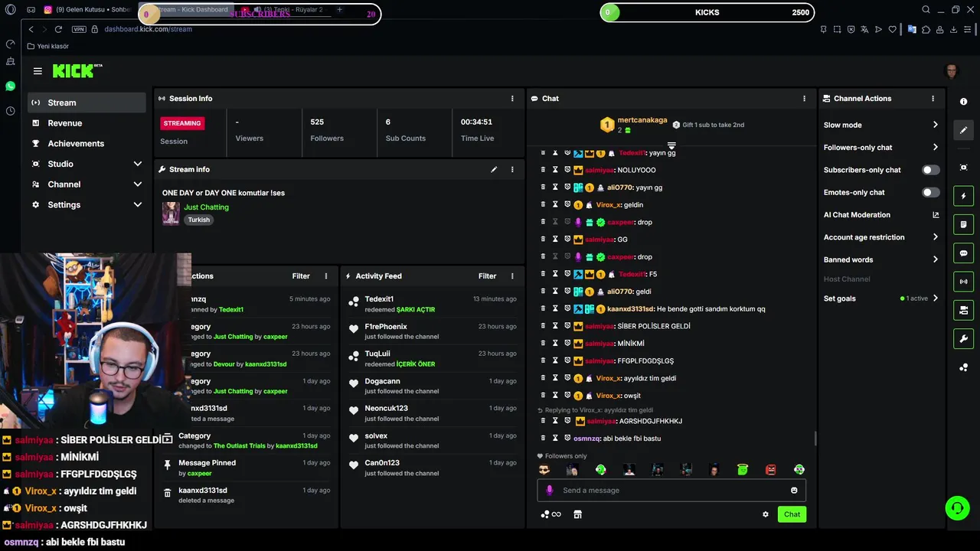Screen dimensions: 980x551
Task: Open user profile avatar at top right
Action: 952,71
